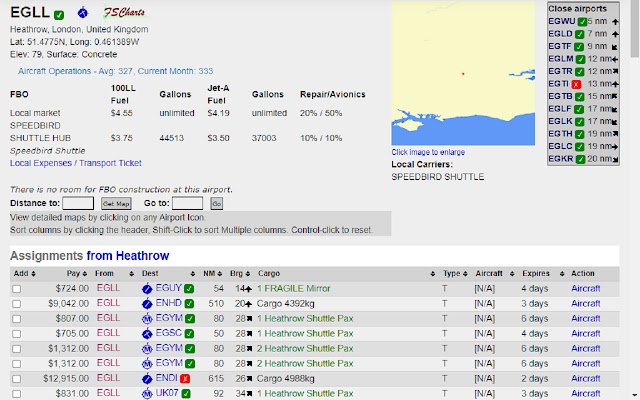Open airport icon for ENHD destination
The height and width of the screenshot is (400, 640).
click(147, 304)
